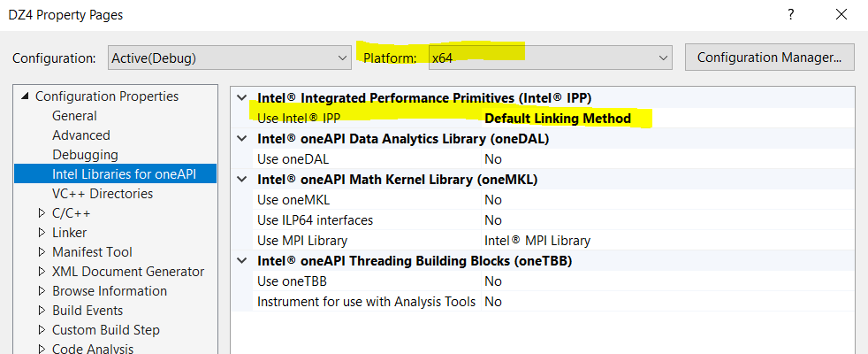This screenshot has width=868, height=354.
Task: Click the Use oneMKL property name
Action: 293,199
